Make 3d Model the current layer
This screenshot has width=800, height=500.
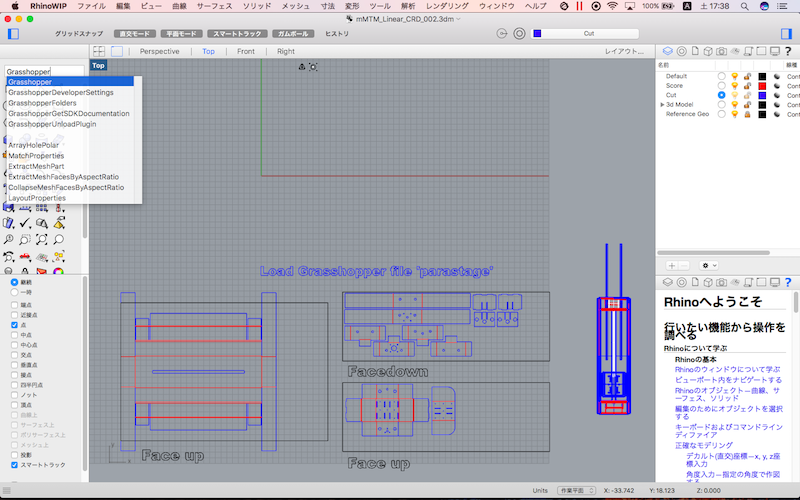(721, 105)
